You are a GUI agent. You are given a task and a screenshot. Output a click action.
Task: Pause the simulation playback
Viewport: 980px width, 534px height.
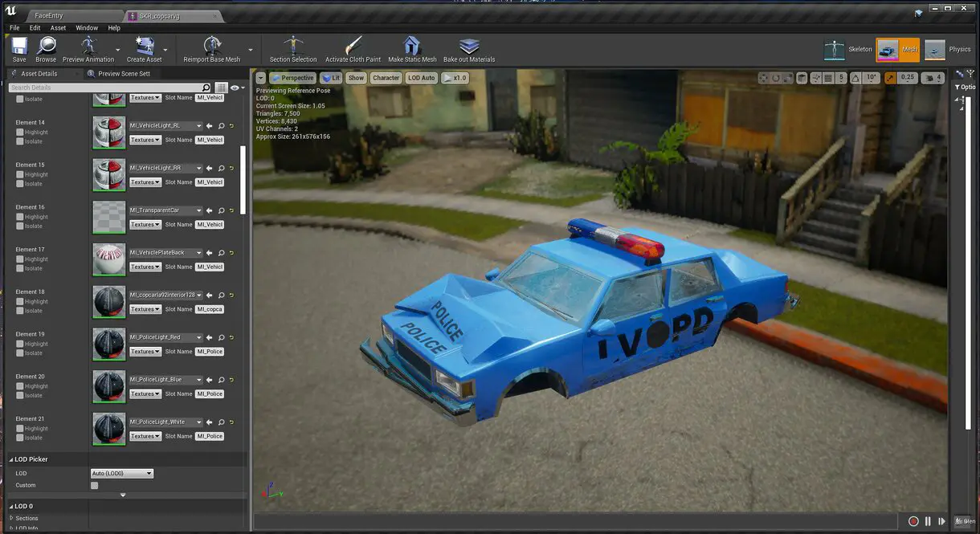tap(929, 521)
